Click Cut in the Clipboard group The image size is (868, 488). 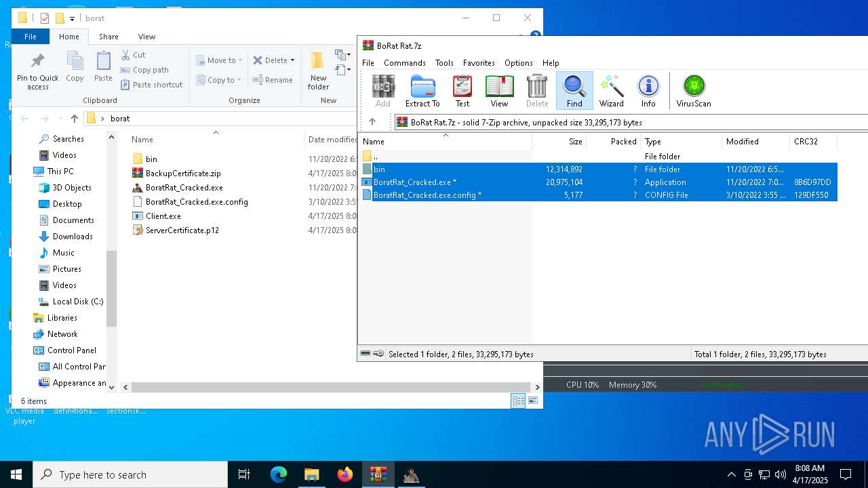tap(133, 55)
